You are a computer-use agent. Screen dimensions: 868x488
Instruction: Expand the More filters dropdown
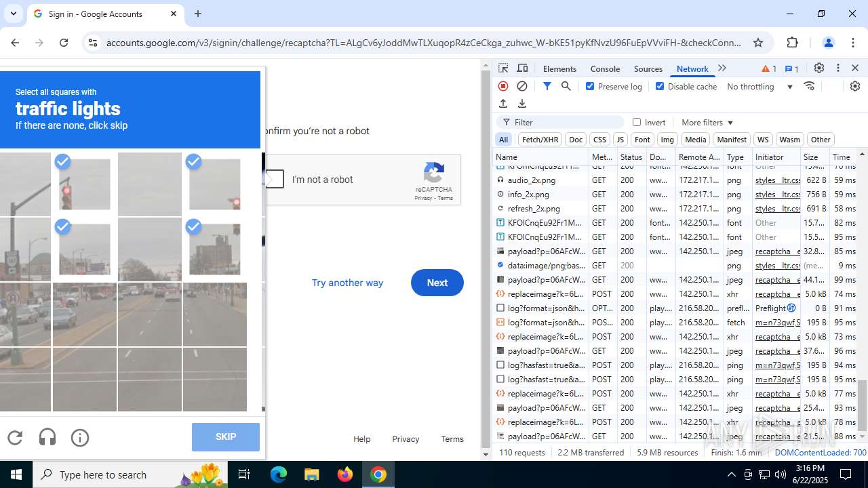click(x=707, y=122)
